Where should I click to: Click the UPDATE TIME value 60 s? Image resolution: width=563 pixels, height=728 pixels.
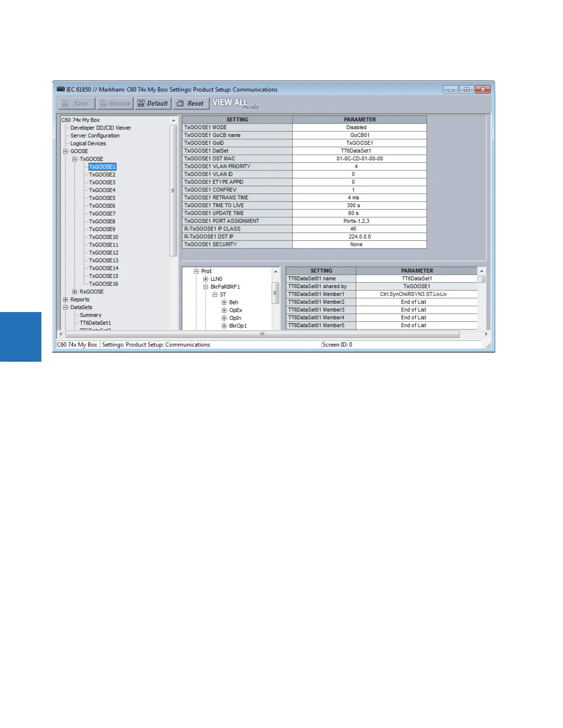point(360,213)
